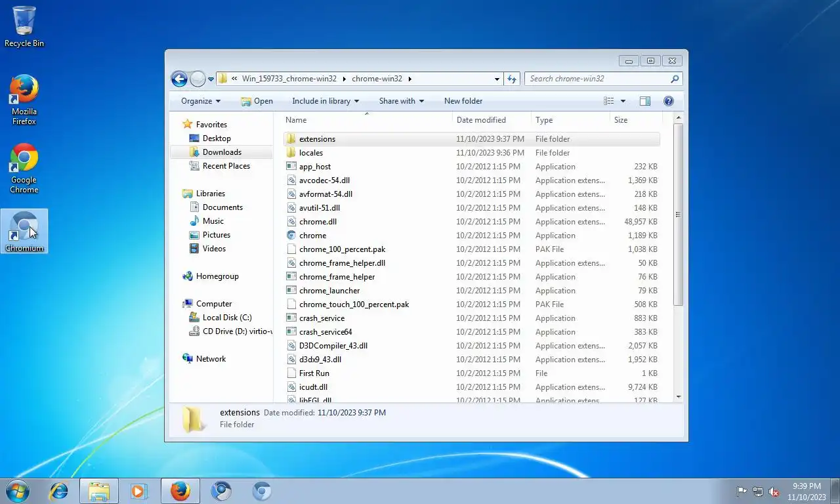Sort files by the Size column
Image resolution: width=840 pixels, height=504 pixels.
click(635, 120)
